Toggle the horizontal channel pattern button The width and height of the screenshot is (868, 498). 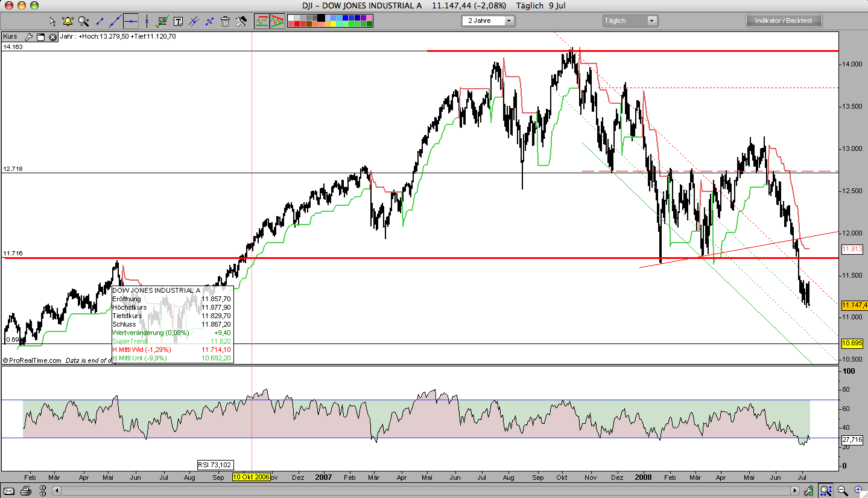click(261, 21)
